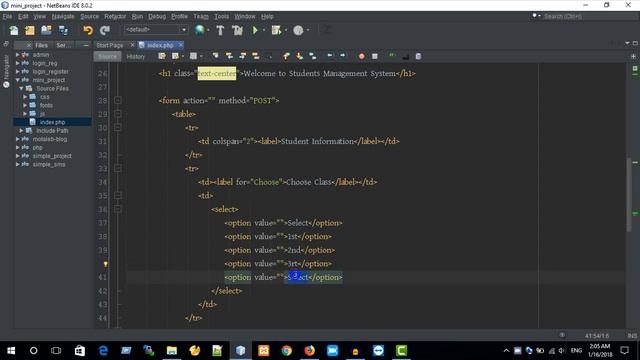The height and width of the screenshot is (360, 640).
Task: Click the Find Previous Occurrence icon
Action: (229, 56)
